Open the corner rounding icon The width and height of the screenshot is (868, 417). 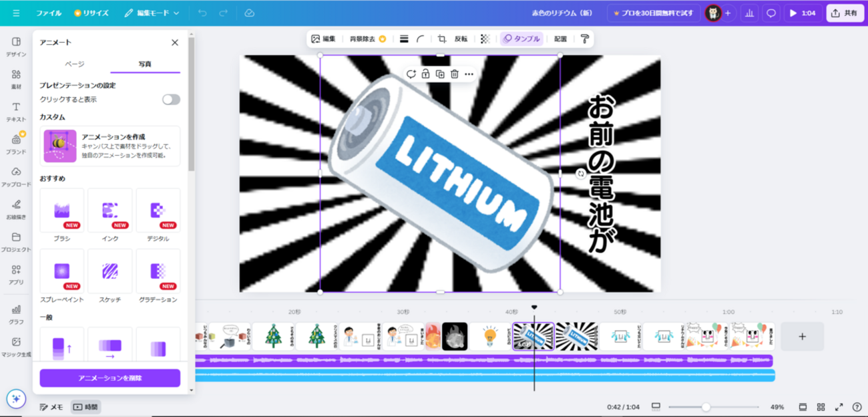pos(421,39)
